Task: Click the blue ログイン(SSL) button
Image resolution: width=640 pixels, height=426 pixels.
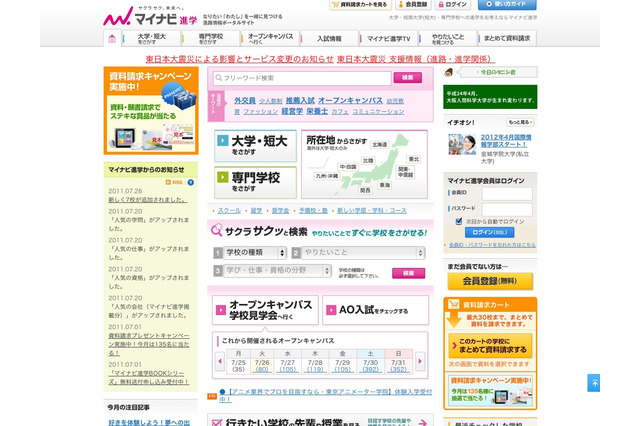Action: (489, 232)
